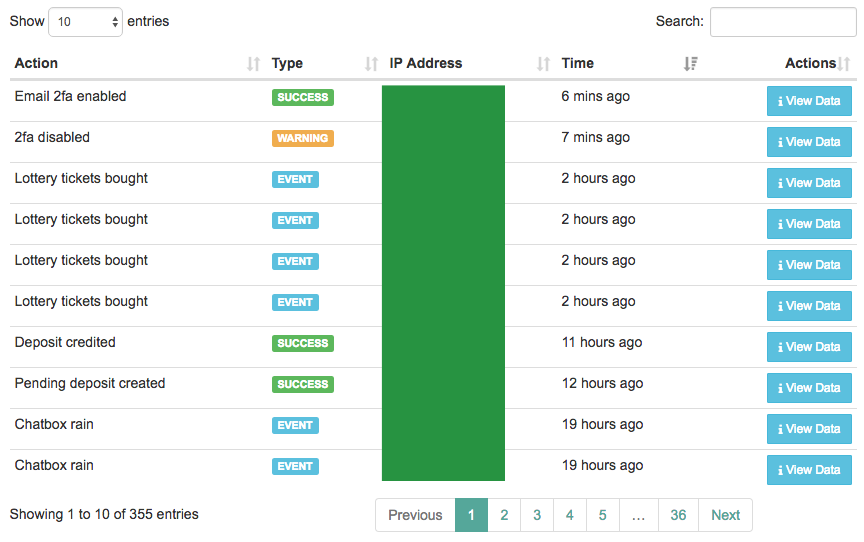
Task: View Data for Pending deposit created
Action: 809,388
